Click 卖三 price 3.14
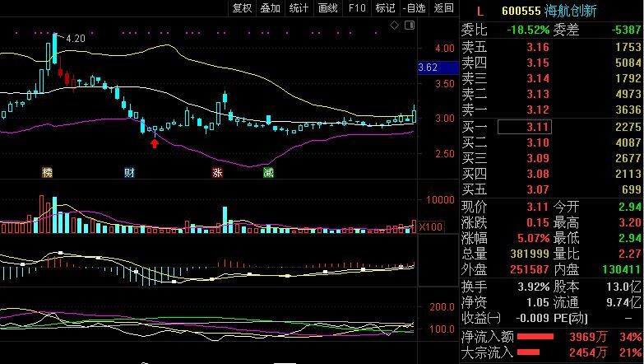 (x=538, y=78)
